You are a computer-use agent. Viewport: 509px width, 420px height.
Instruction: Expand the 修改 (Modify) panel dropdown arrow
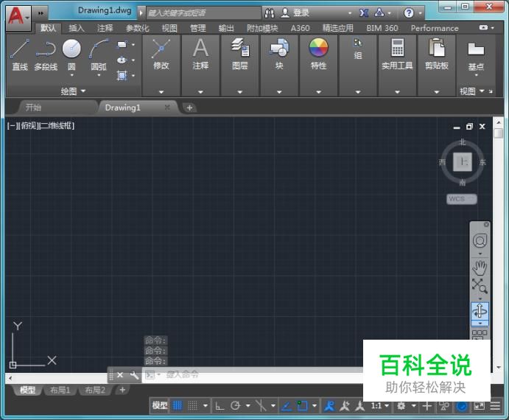tap(161, 92)
